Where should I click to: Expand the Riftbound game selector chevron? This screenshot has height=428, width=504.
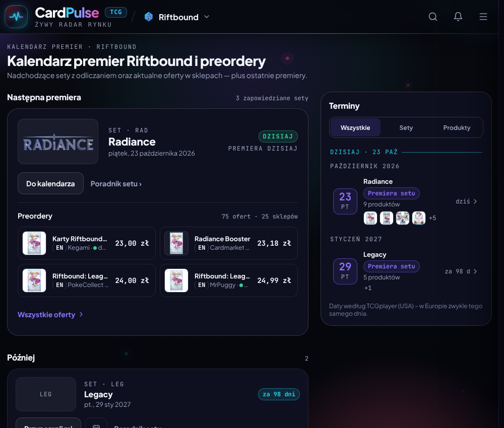click(x=207, y=17)
